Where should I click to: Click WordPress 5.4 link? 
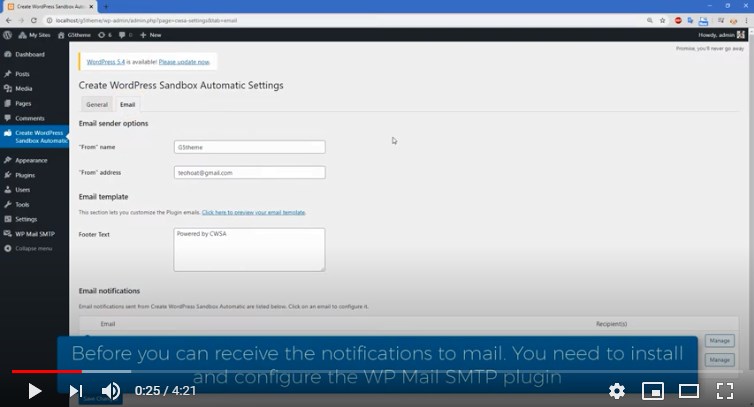point(106,62)
